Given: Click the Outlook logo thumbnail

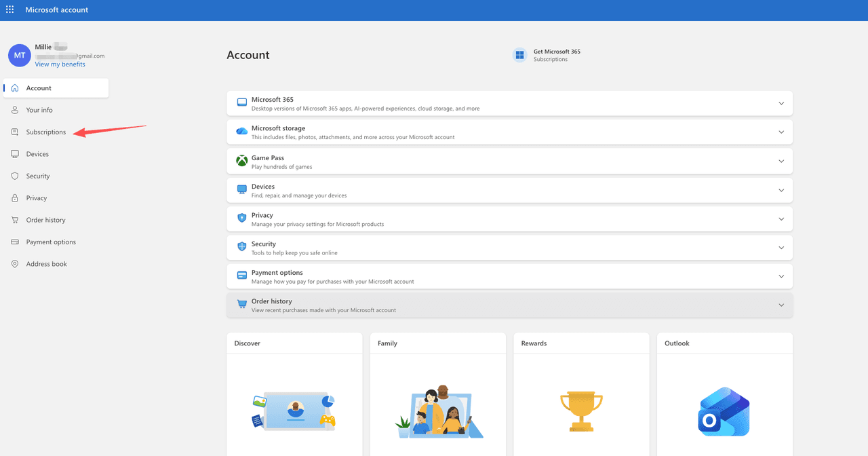Looking at the screenshot, I should [x=724, y=411].
